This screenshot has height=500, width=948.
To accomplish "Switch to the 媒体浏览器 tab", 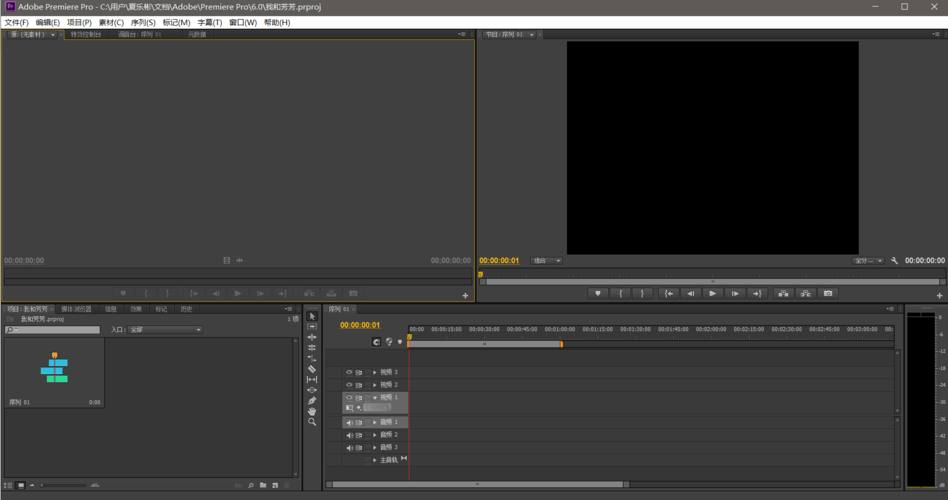I will pyautogui.click(x=76, y=309).
